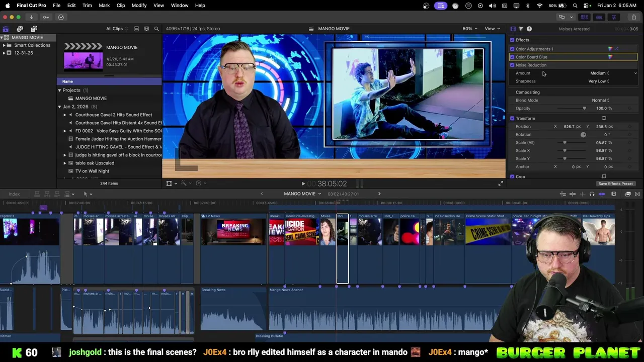Select the arrow Select tool in timeline

click(x=87, y=194)
